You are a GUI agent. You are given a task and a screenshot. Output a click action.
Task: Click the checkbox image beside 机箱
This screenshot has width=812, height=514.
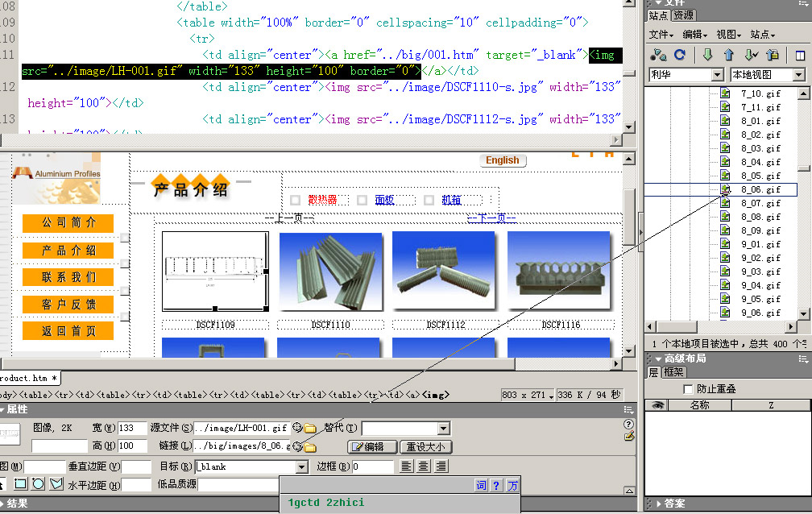pyautogui.click(x=429, y=200)
